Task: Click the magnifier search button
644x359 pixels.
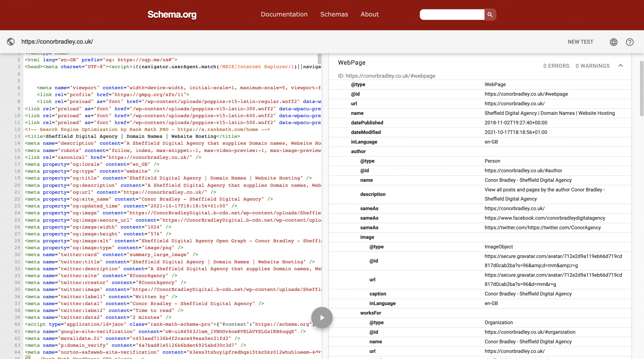Action: pos(490,15)
